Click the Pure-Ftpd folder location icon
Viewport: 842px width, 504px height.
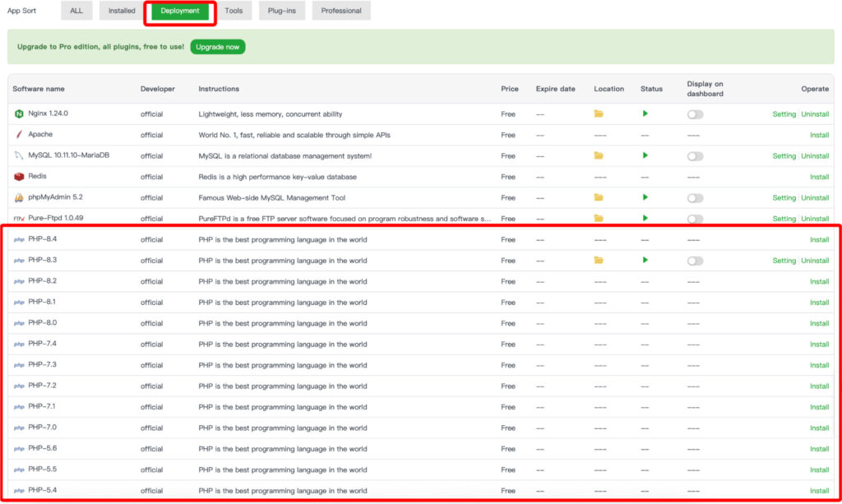599,219
